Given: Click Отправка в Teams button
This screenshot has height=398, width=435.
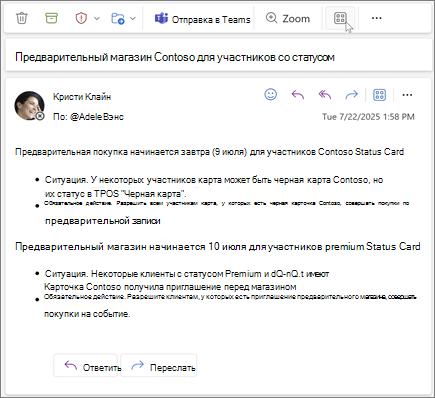Looking at the screenshot, I should (202, 19).
